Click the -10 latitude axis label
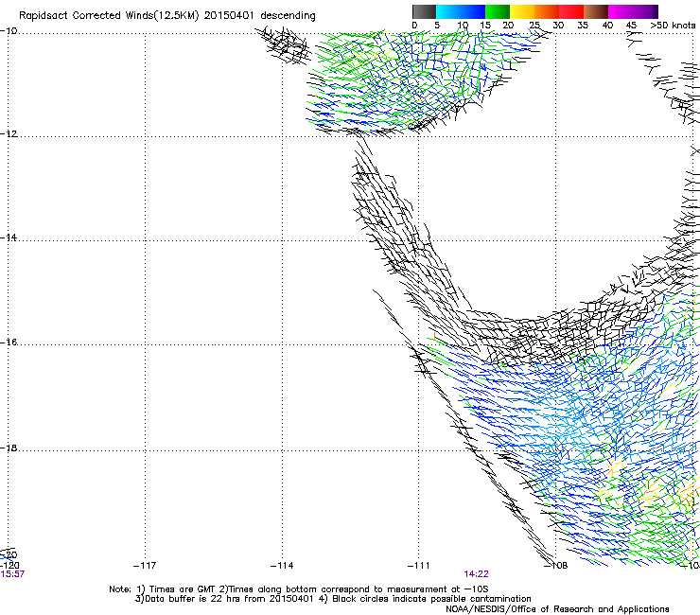Screen dimensions: 700x615 tap(9, 31)
